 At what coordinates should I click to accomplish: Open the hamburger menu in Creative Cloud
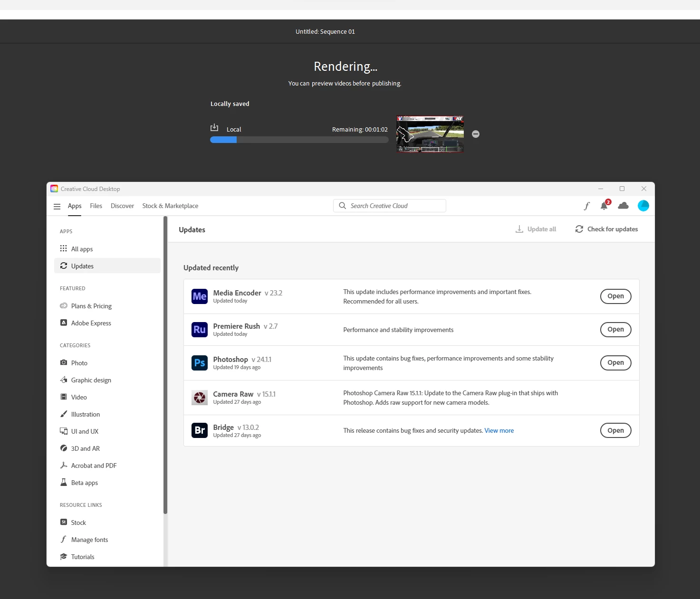click(57, 206)
